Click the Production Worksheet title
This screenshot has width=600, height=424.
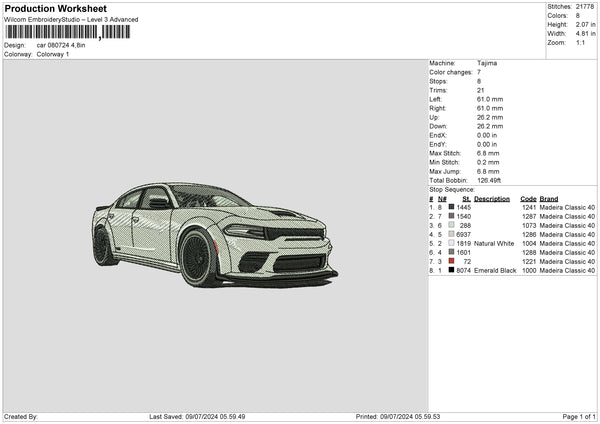tap(55, 9)
